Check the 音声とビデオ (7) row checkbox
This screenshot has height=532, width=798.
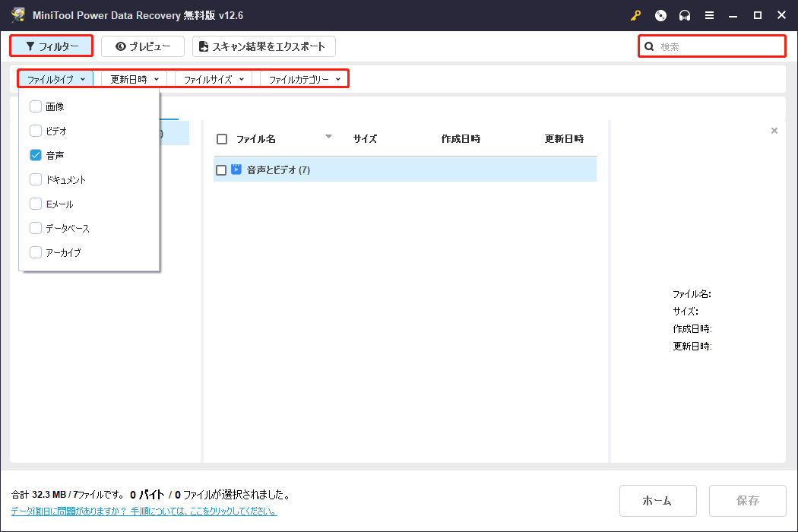click(x=222, y=169)
